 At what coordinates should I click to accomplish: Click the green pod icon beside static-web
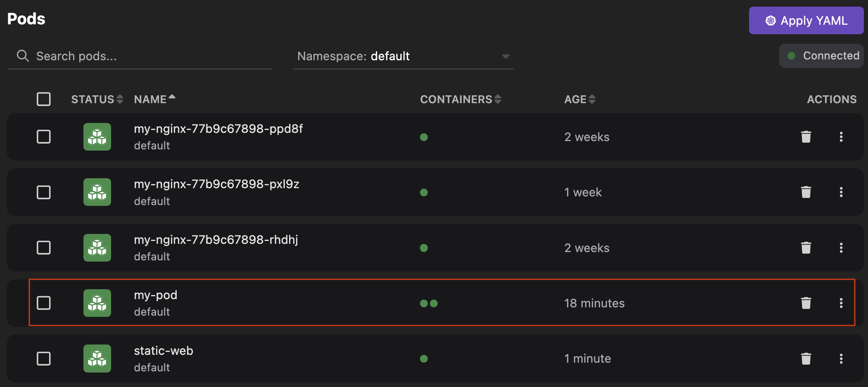point(97,359)
